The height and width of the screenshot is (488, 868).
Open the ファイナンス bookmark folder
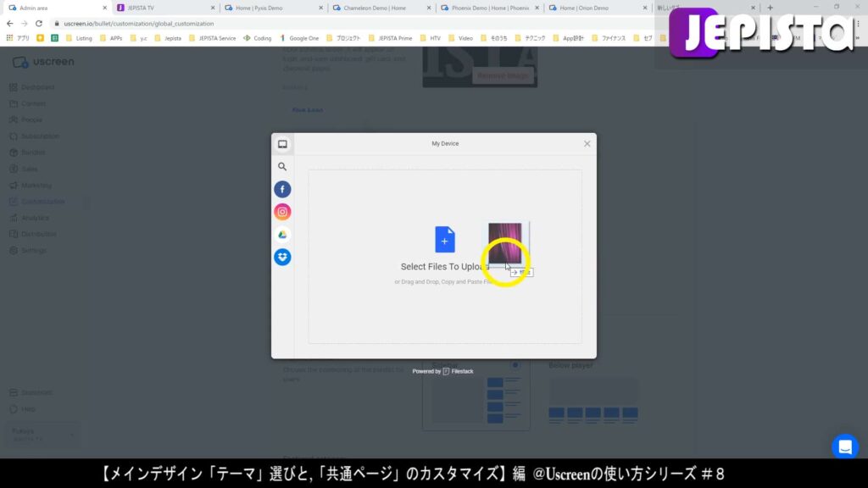click(x=609, y=38)
